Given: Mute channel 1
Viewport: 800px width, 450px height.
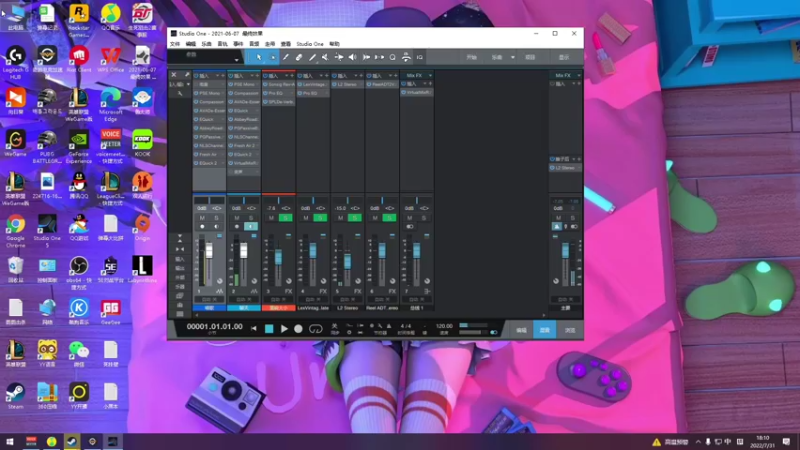Looking at the screenshot, I should pyautogui.click(x=202, y=218).
